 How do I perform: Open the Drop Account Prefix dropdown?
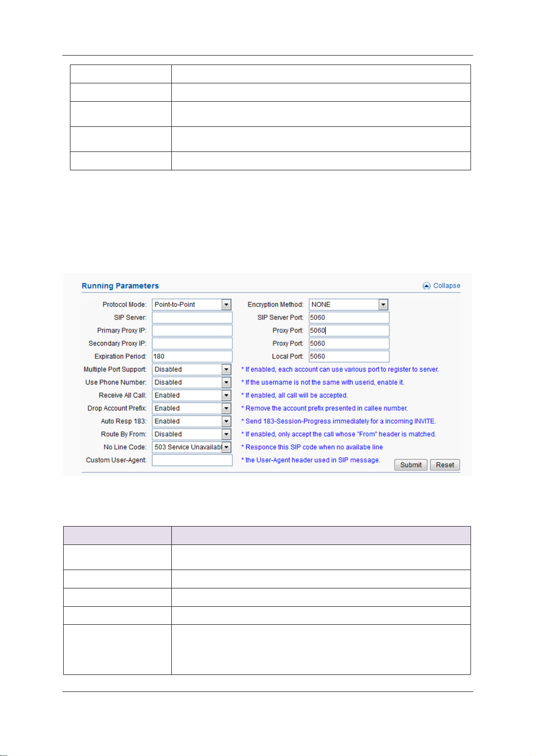192,409
